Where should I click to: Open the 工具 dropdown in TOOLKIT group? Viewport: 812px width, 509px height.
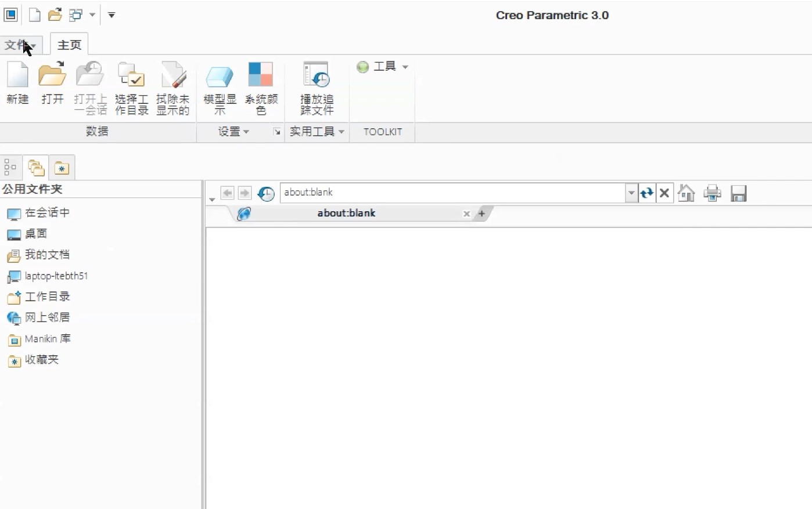[383, 67]
